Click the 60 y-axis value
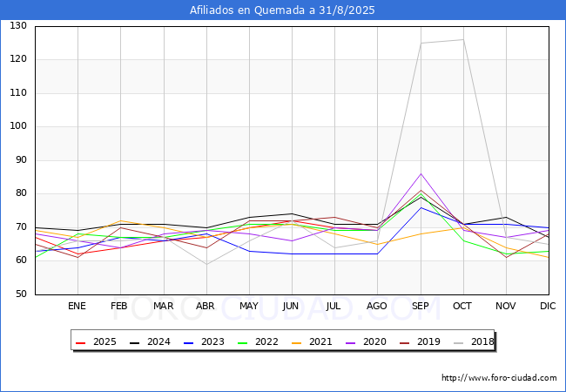The height and width of the screenshot is (392, 566). coord(21,260)
